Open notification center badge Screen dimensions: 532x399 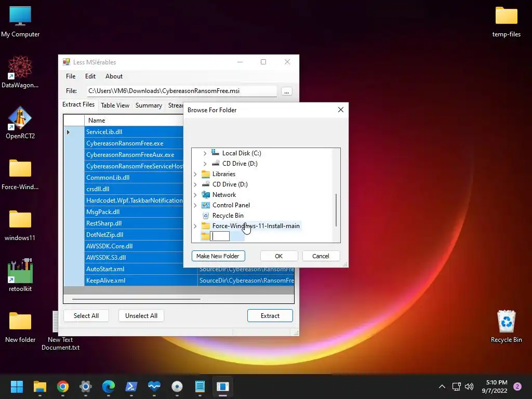pyautogui.click(x=517, y=387)
